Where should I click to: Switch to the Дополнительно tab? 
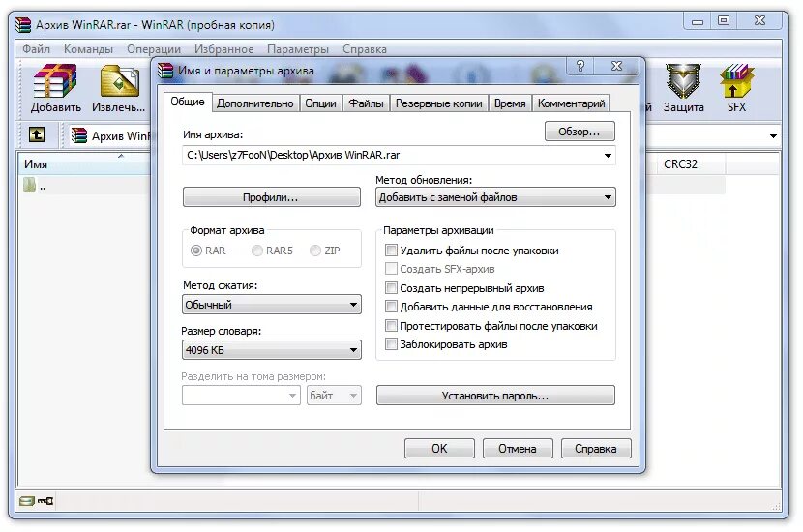click(x=255, y=103)
